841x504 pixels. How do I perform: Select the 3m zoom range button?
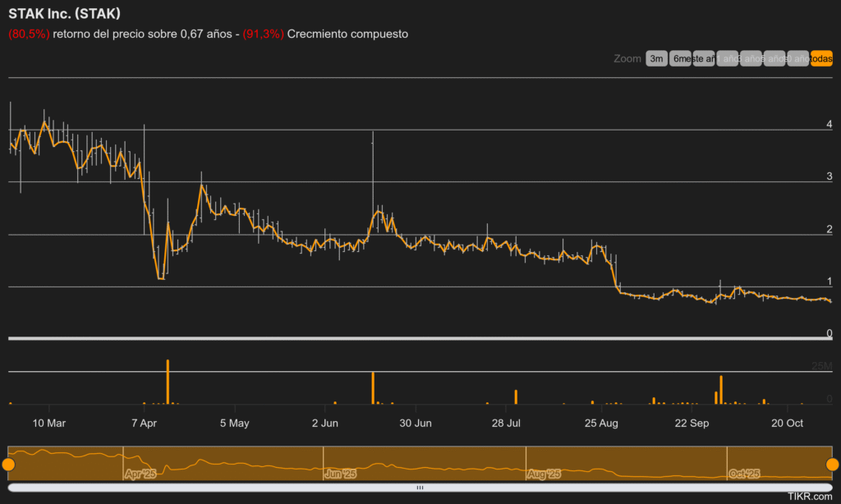[x=656, y=58]
